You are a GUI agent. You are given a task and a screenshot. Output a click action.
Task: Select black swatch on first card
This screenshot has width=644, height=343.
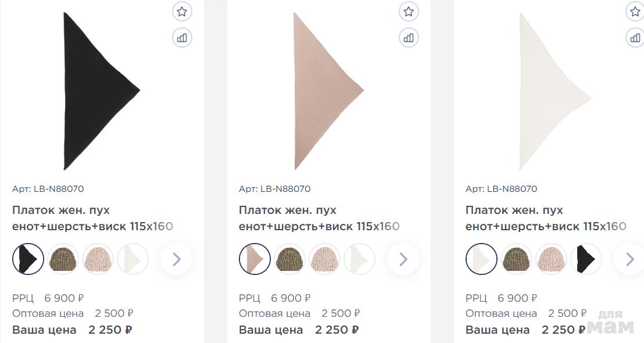(28, 259)
